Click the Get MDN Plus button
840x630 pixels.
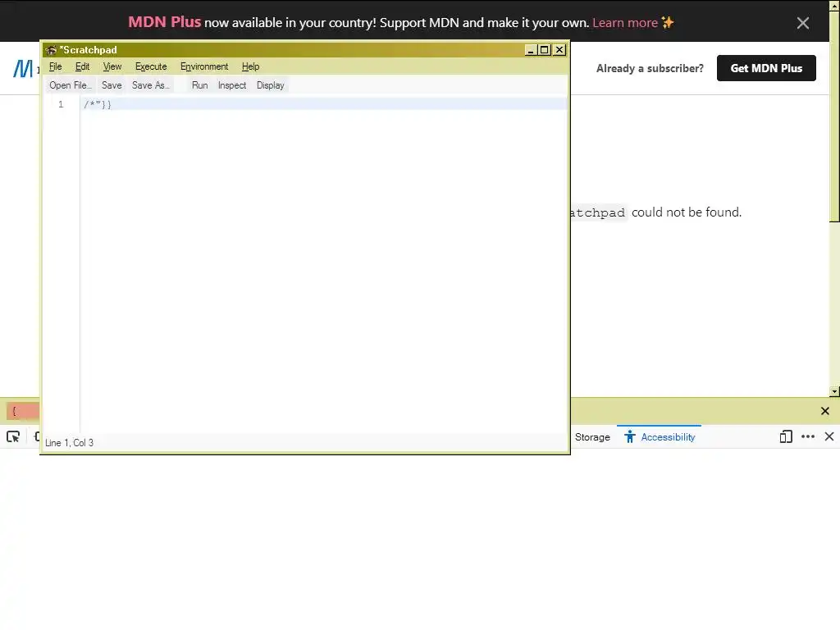(766, 68)
